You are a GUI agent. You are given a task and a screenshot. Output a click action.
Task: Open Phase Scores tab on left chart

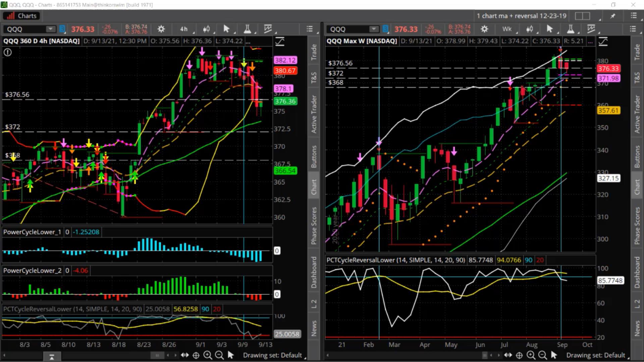pos(314,226)
